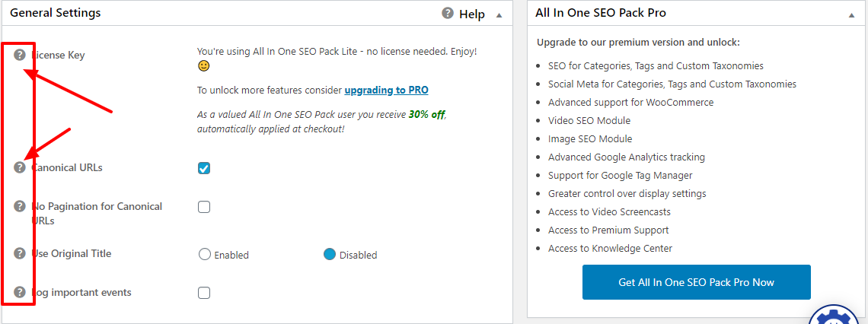Click the Help text in General Settings header

(x=472, y=14)
